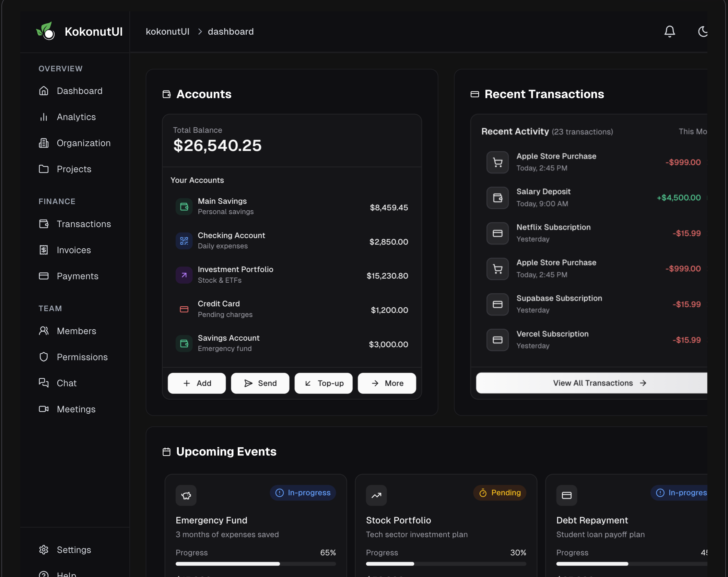
Task: Click the Salary Deposit wallet icon
Action: [x=497, y=198]
